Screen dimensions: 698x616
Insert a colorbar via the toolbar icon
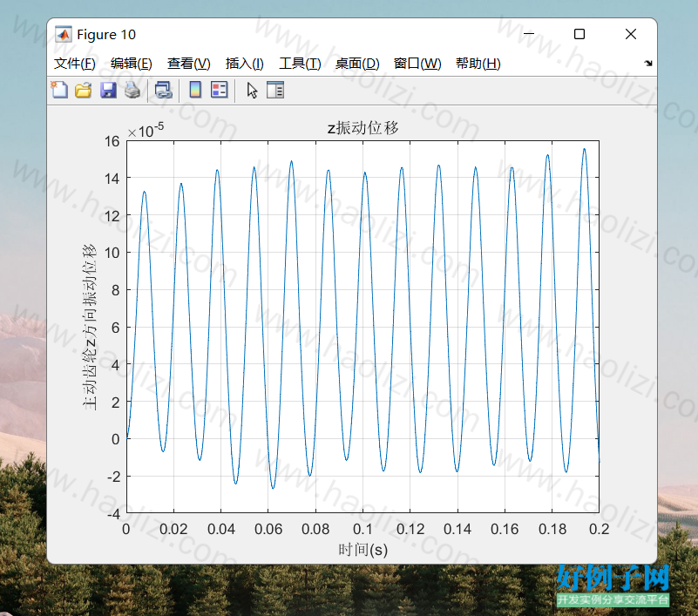coord(195,90)
